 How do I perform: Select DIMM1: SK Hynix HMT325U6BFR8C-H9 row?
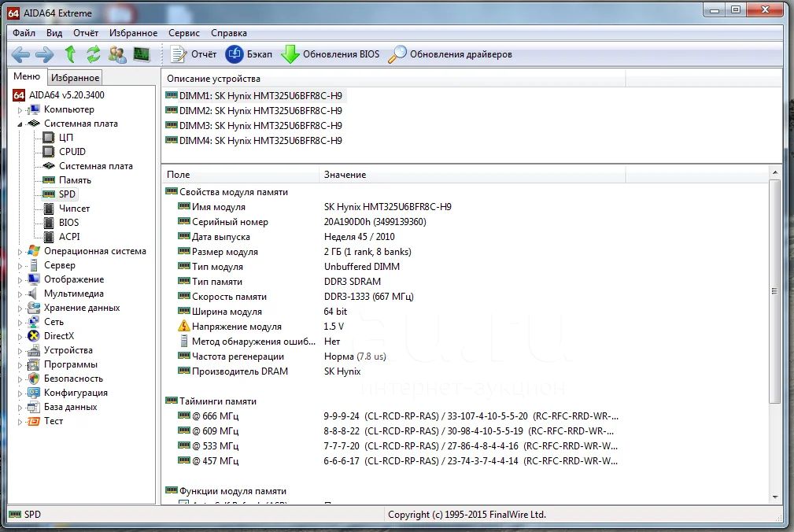click(x=254, y=96)
